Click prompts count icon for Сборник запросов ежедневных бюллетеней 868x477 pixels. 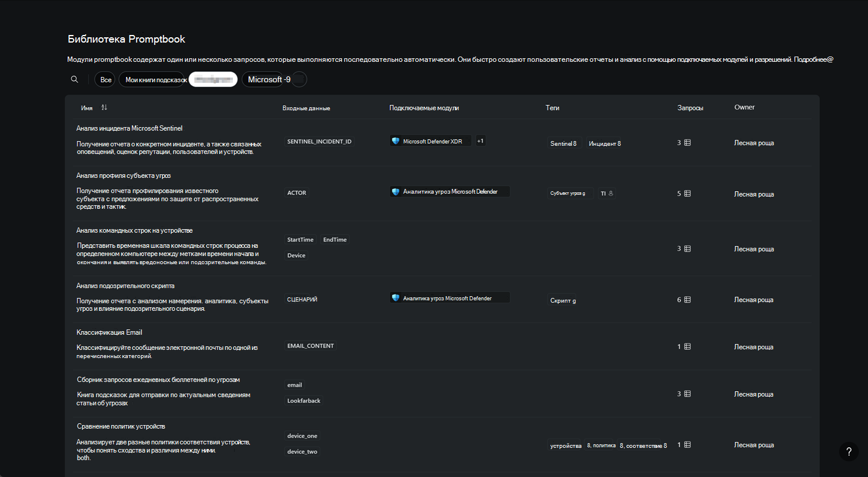pos(688,394)
